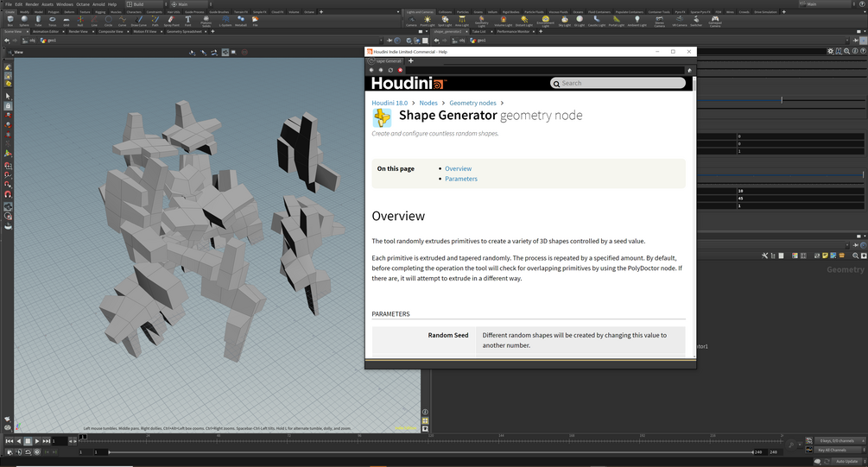Activate the Circle shelf tool
868x467 pixels.
109,21
